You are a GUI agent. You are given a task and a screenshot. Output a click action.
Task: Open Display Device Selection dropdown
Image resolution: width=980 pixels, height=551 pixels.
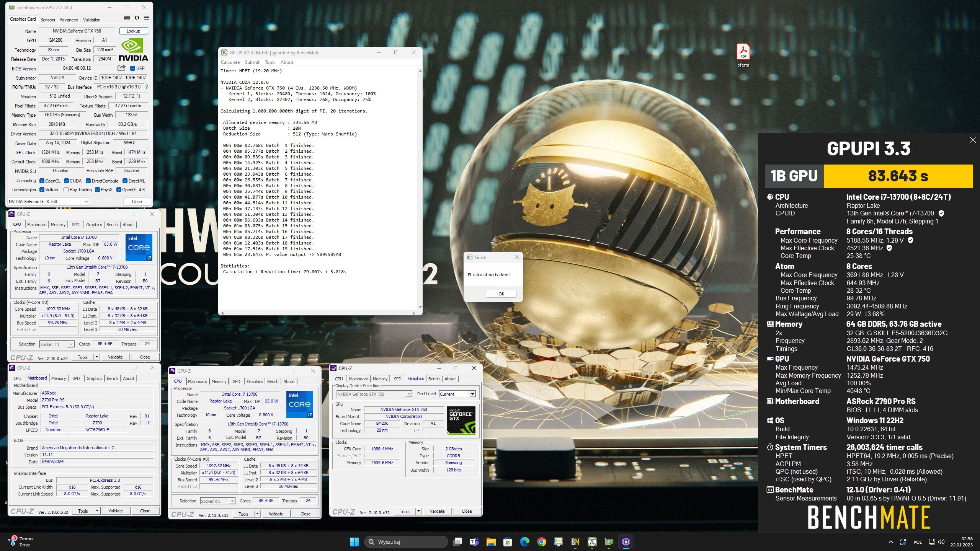374,394
